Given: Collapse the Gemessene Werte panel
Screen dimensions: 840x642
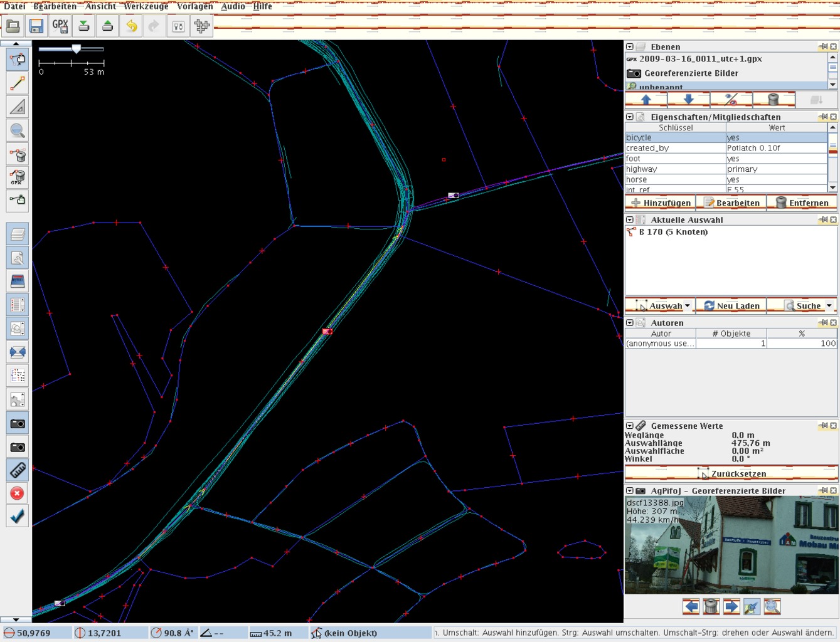Looking at the screenshot, I should [x=630, y=426].
